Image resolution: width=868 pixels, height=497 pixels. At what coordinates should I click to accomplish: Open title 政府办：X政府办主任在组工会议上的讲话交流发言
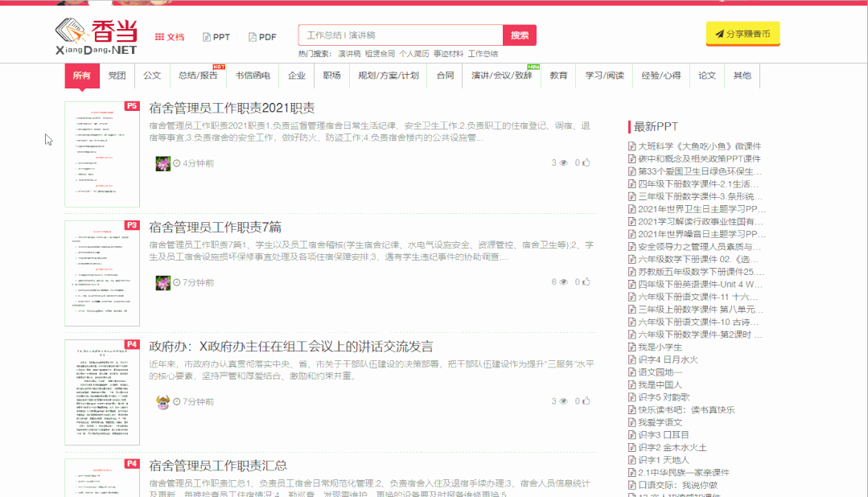(x=291, y=347)
